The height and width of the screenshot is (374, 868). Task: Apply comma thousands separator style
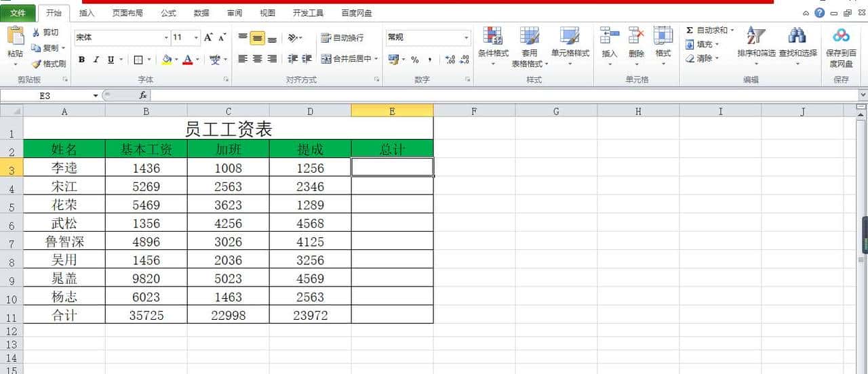coord(429,60)
